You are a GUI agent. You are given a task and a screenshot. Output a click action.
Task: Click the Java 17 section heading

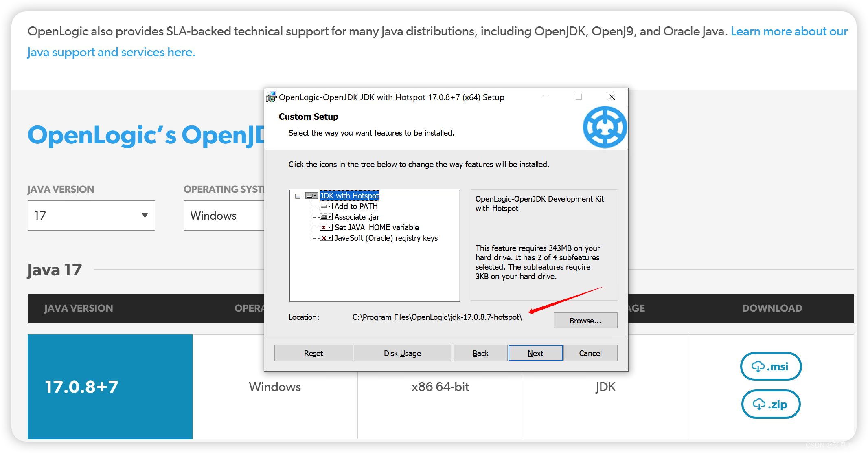(x=55, y=270)
